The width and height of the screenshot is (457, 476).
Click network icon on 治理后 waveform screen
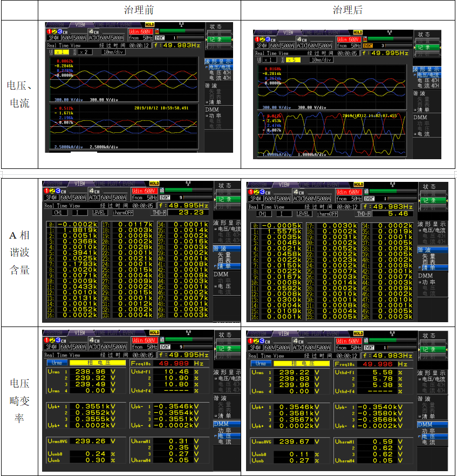390,32
